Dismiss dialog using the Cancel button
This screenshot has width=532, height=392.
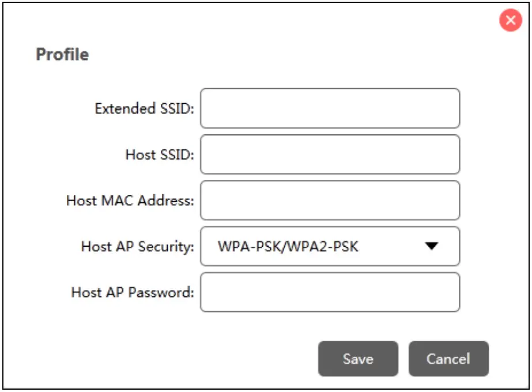tap(448, 359)
